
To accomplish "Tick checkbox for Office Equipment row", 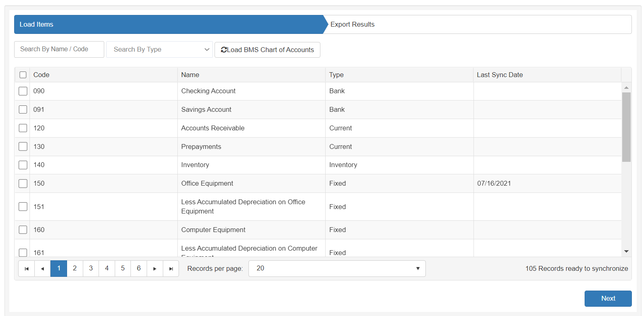I will 23,184.
